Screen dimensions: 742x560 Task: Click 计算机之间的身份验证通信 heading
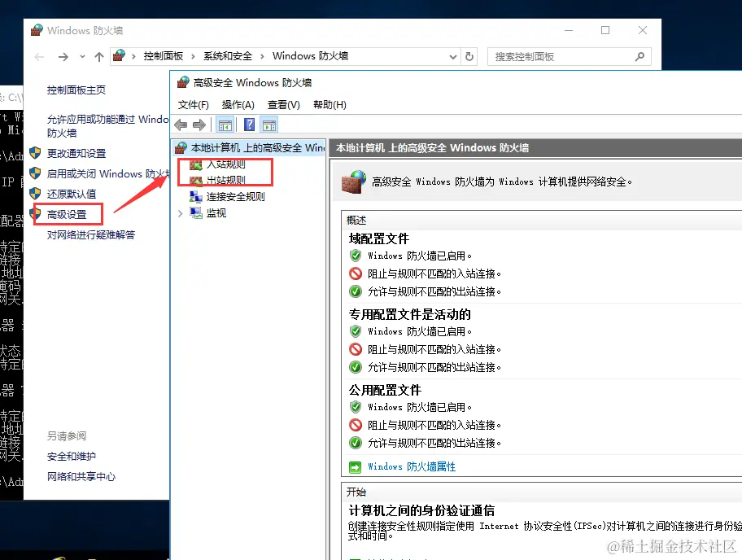point(421,511)
